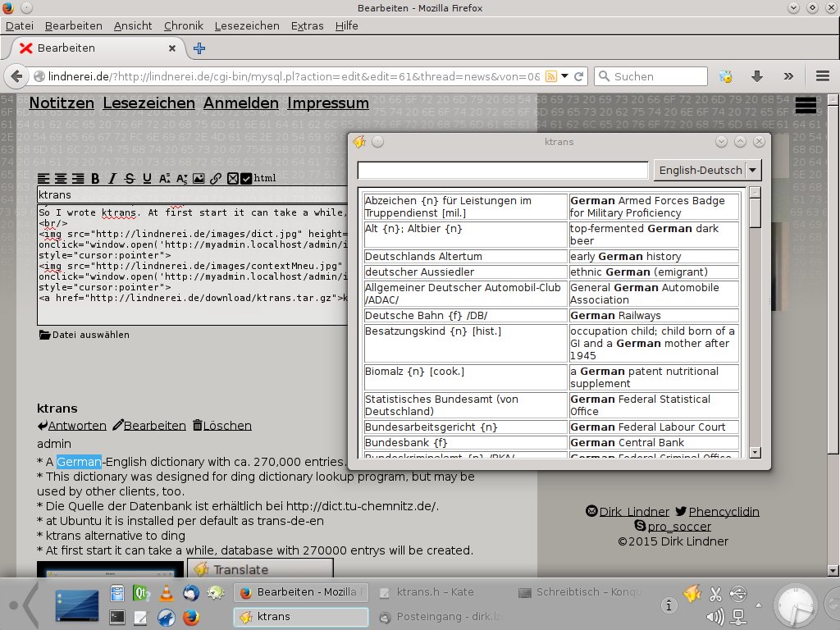Open the Ansicht menu
The height and width of the screenshot is (630, 840).
133,25
